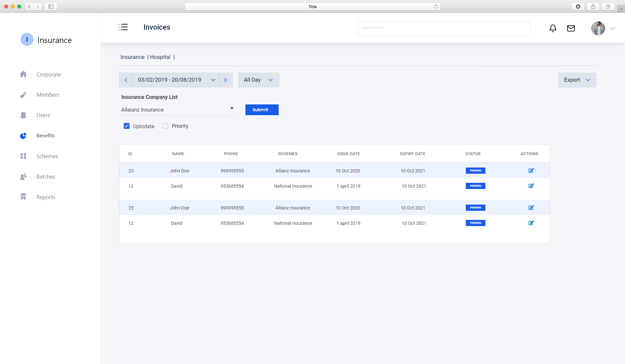Viewport: 625px width, 364px height.
Task: Click the Invoices page title
Action: (x=157, y=27)
